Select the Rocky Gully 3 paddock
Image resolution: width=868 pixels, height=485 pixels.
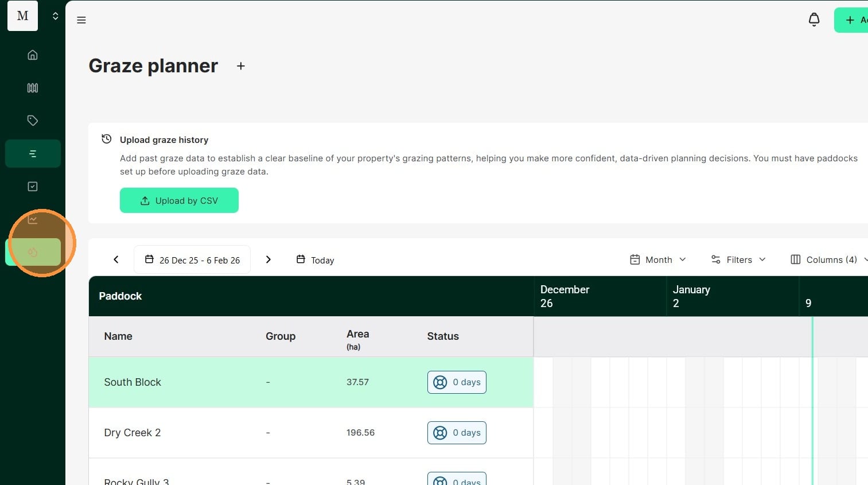(137, 481)
